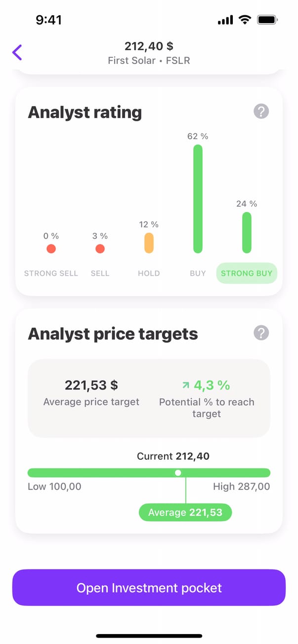Tap the Average 221,53 green pill
This screenshot has width=298, height=644.
185,512
